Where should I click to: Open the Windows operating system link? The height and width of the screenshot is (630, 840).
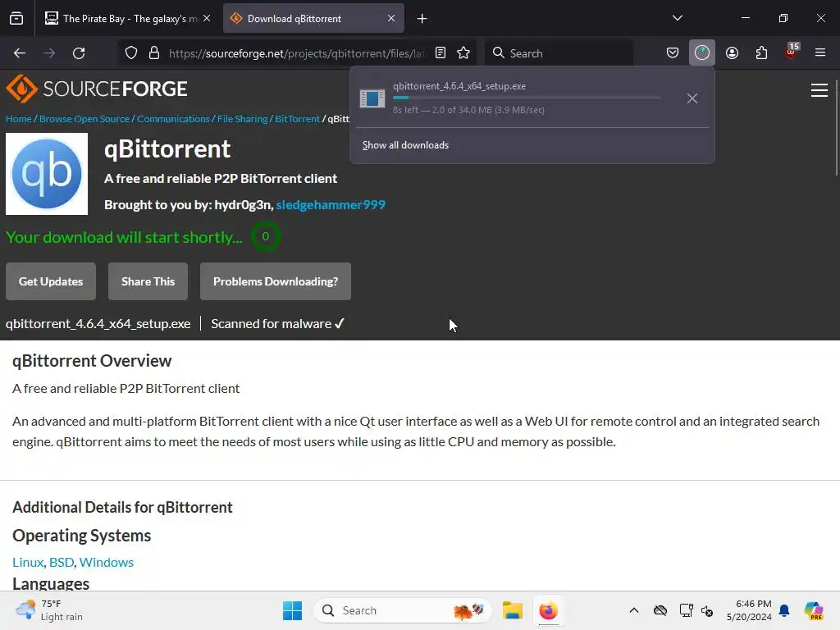tap(106, 562)
